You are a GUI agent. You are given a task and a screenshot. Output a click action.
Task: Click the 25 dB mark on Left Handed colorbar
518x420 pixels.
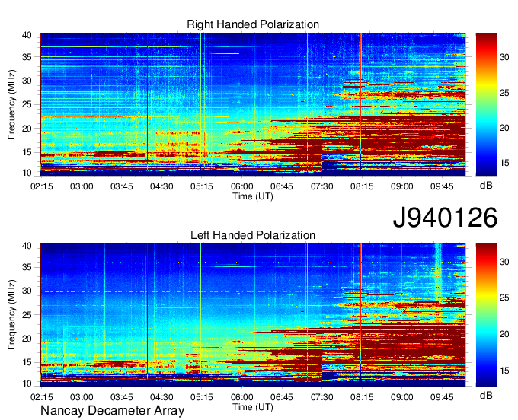coord(504,297)
